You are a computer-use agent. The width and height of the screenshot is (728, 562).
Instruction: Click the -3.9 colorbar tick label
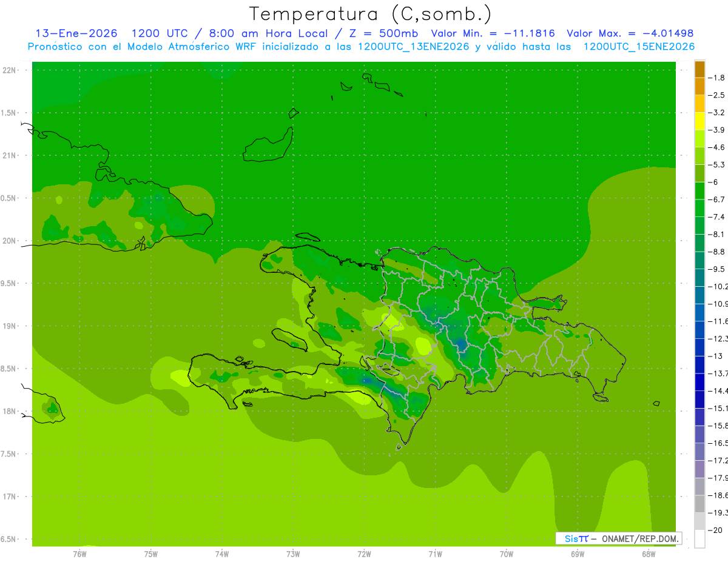[x=718, y=130]
